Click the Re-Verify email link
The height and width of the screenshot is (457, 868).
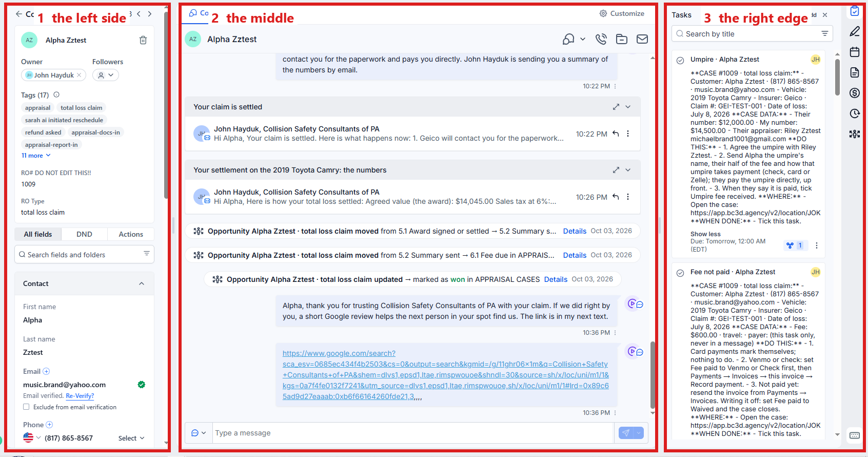[x=80, y=396]
